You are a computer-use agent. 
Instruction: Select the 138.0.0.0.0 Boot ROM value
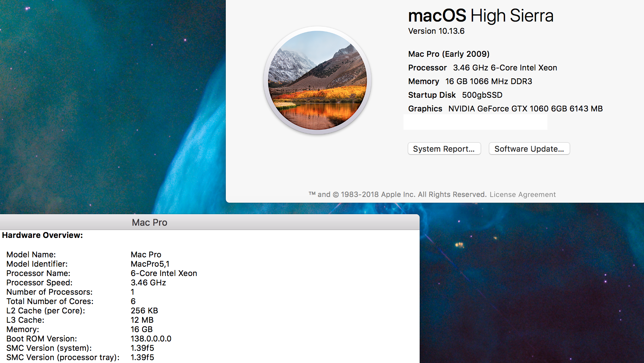[151, 339]
